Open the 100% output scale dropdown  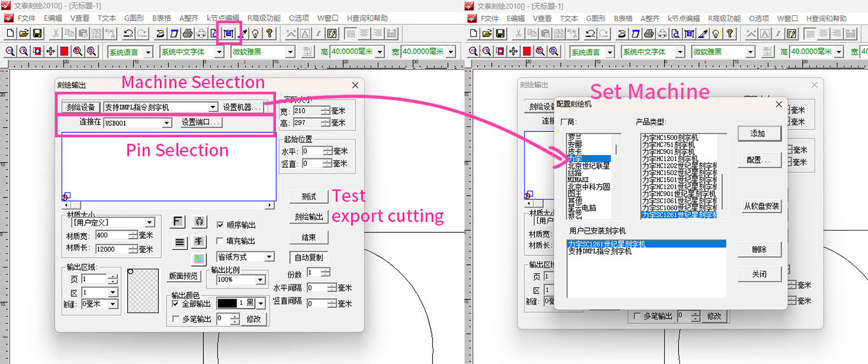pos(260,280)
